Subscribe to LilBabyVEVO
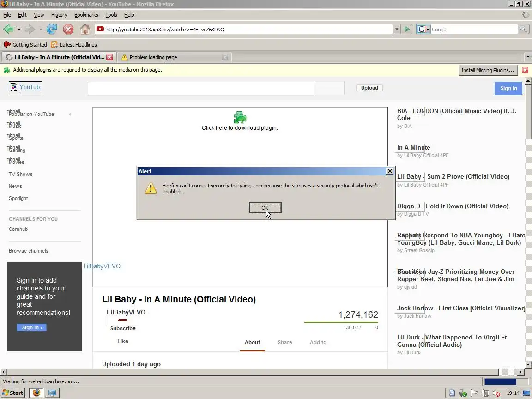 click(123, 328)
